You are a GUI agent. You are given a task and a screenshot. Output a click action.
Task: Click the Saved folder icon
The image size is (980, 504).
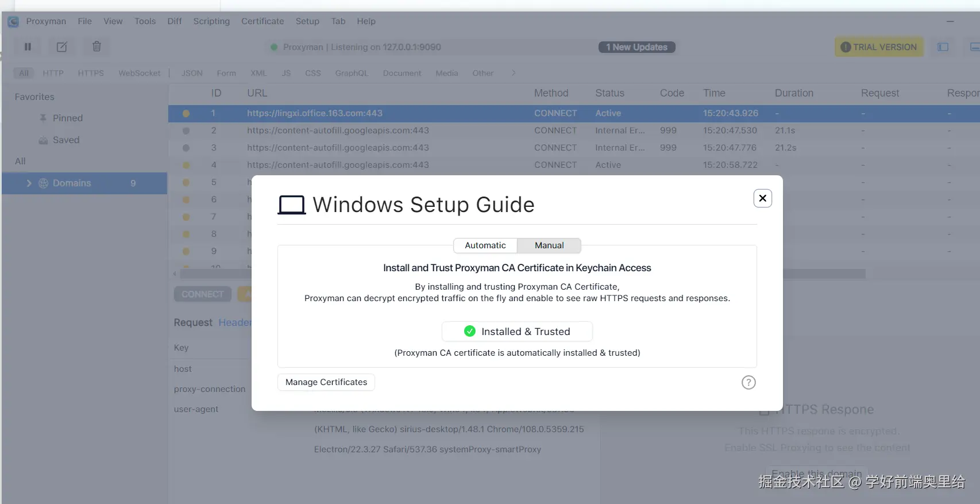click(x=43, y=140)
